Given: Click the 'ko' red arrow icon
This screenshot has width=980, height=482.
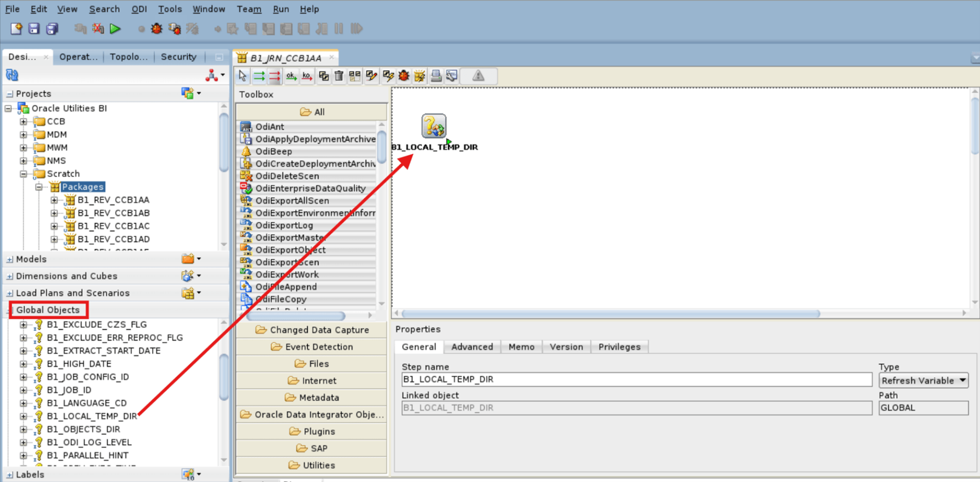Looking at the screenshot, I should [x=307, y=76].
